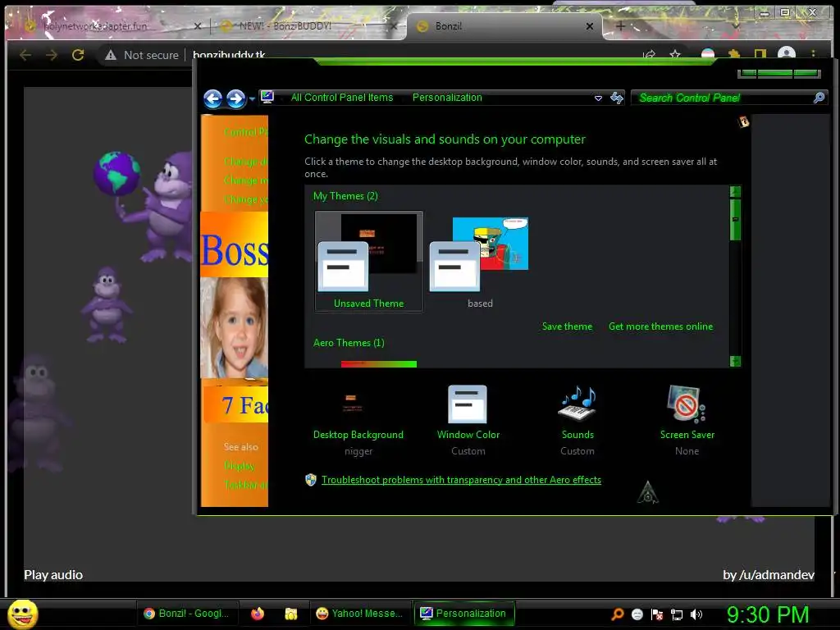Select the Unsaved Theme thumbnail
The height and width of the screenshot is (630, 840).
point(368,261)
